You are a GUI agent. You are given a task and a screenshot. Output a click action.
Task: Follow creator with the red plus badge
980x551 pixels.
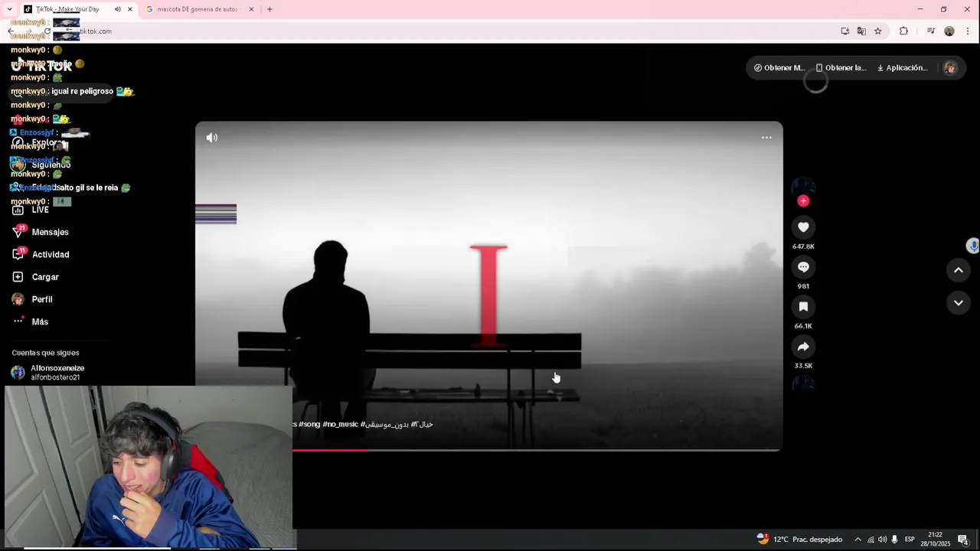coord(803,201)
